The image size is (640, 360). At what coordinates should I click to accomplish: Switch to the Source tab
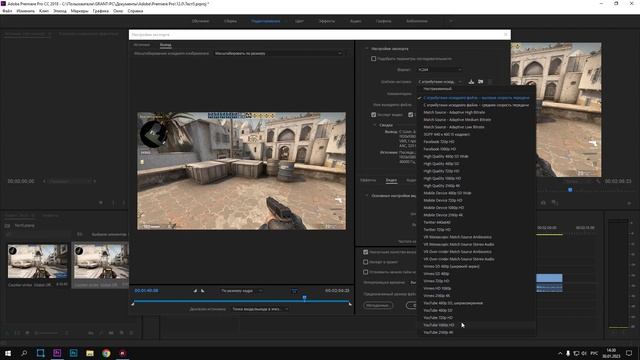[x=142, y=44]
